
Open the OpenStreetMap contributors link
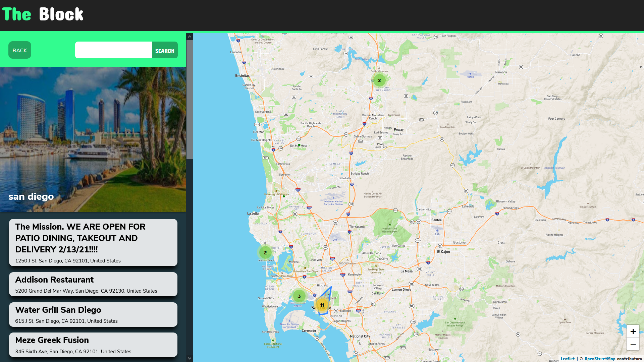coord(600,359)
